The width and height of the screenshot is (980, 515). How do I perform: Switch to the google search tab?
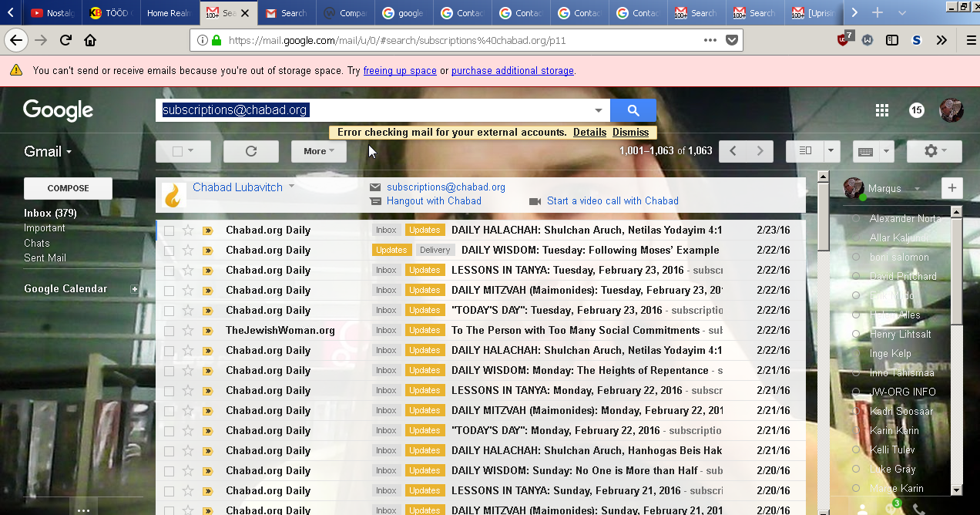[x=403, y=12]
